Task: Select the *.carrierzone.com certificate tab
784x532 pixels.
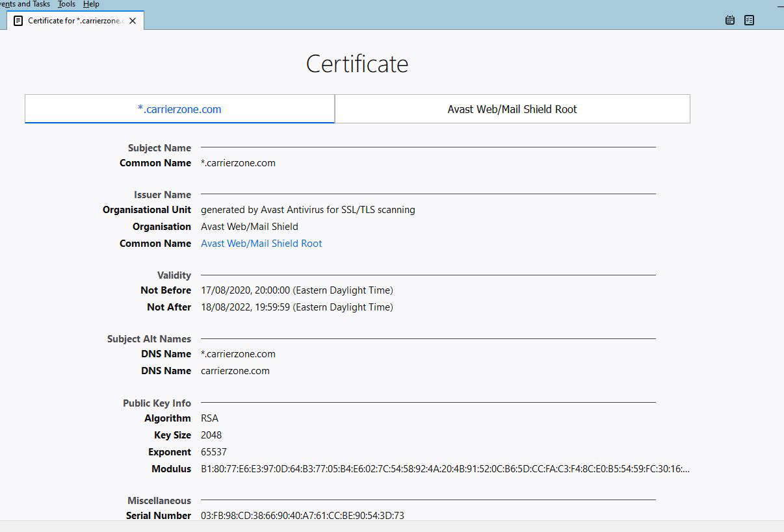Action: (179, 109)
